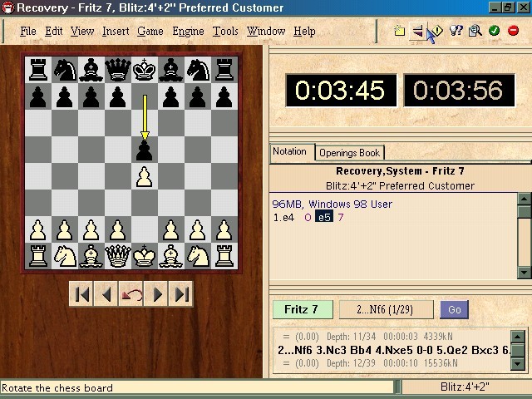Click the 'Recovery,System - Fritz 7' header
Image resolution: width=532 pixels, height=399 pixels.
400,171
